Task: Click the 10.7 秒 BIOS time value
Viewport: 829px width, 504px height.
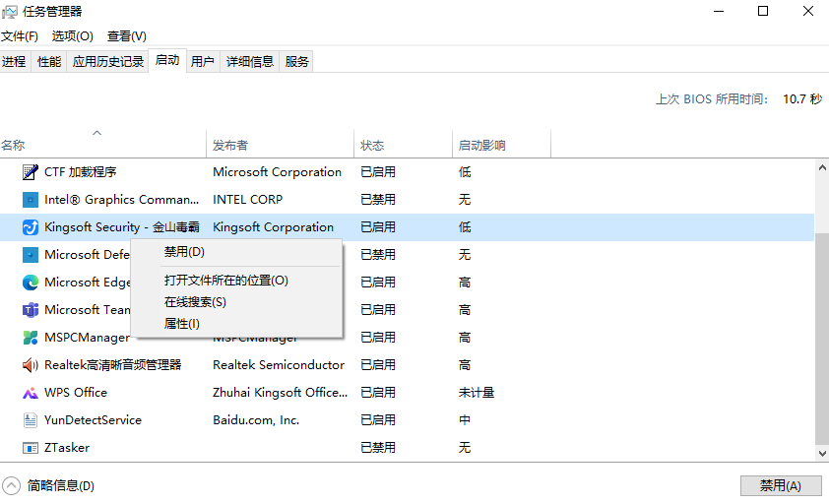Action: (x=802, y=98)
